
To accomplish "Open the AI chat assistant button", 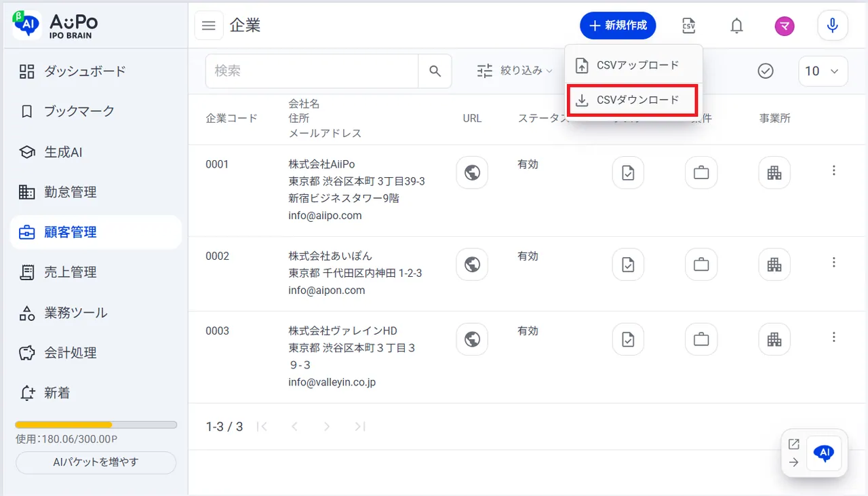I will coord(824,453).
